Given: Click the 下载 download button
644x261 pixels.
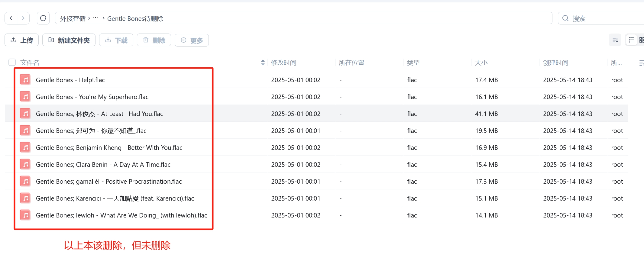Looking at the screenshot, I should tap(116, 40).
